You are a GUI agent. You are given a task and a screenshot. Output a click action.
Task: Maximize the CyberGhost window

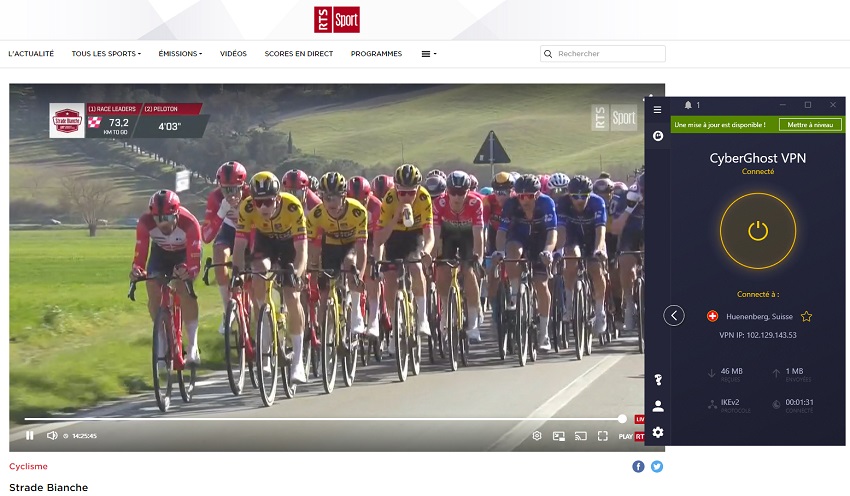(808, 105)
